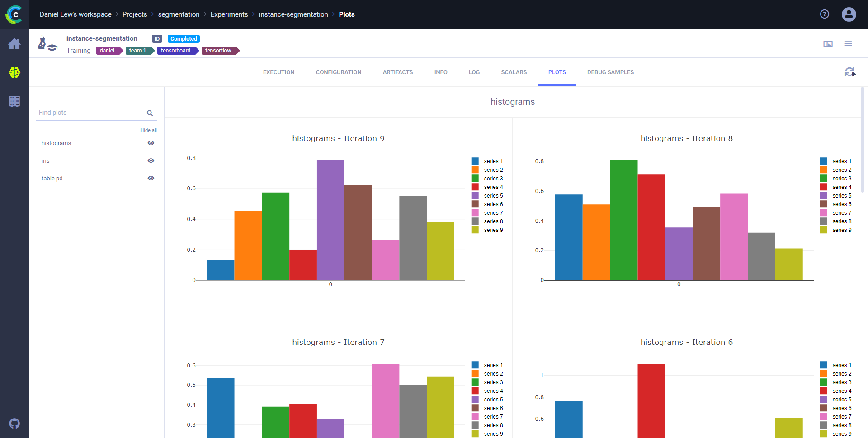Click the Hide all link
Image resolution: width=868 pixels, height=438 pixels.
[x=148, y=130]
